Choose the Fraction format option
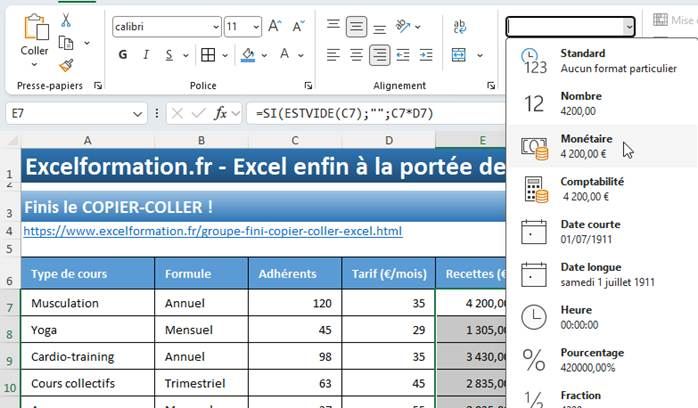The height and width of the screenshot is (408, 698). tap(602, 397)
